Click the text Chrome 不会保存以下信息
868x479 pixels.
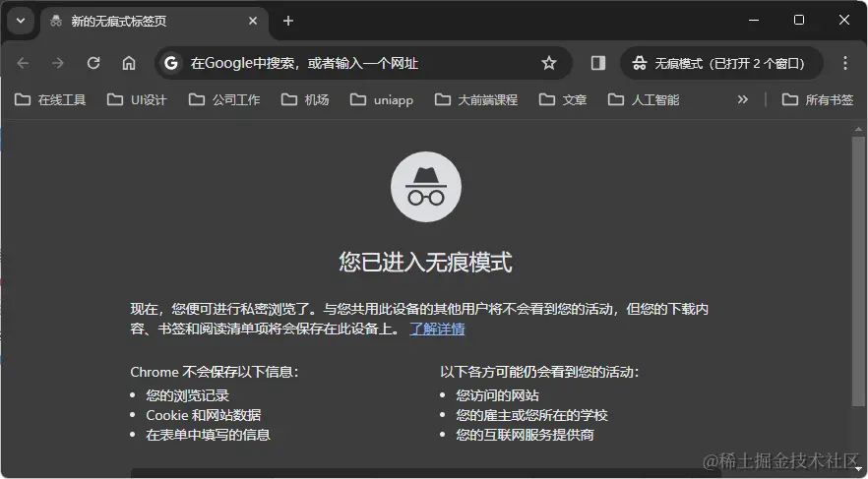(x=215, y=372)
